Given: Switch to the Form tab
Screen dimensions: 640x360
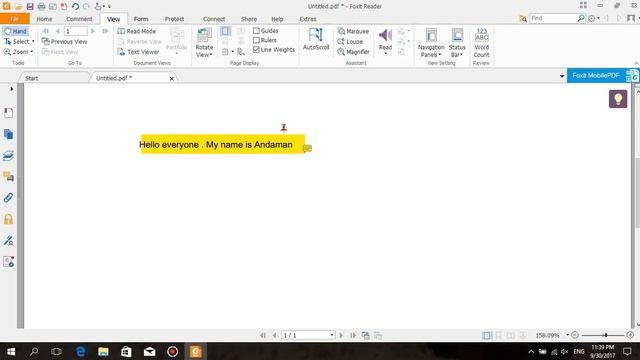Looking at the screenshot, I should tap(141, 19).
